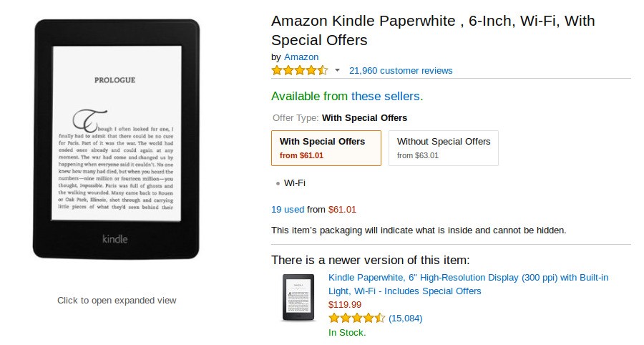Screen dimensions: 644x345
Task: Click the Amazon brand link
Action: [x=301, y=57]
